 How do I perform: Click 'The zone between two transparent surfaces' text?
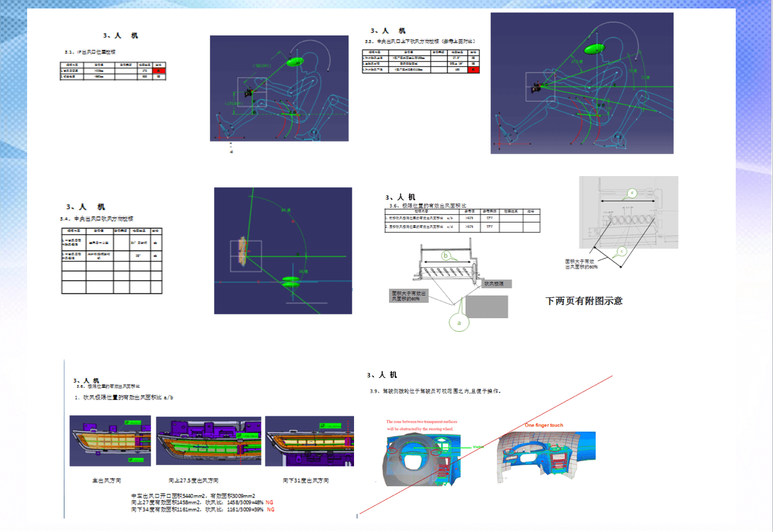coord(422,421)
